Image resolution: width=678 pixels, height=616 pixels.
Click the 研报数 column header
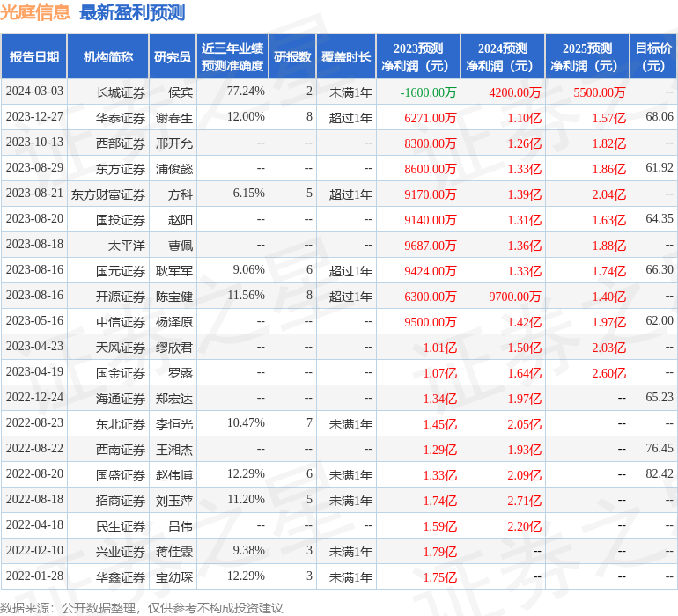292,57
